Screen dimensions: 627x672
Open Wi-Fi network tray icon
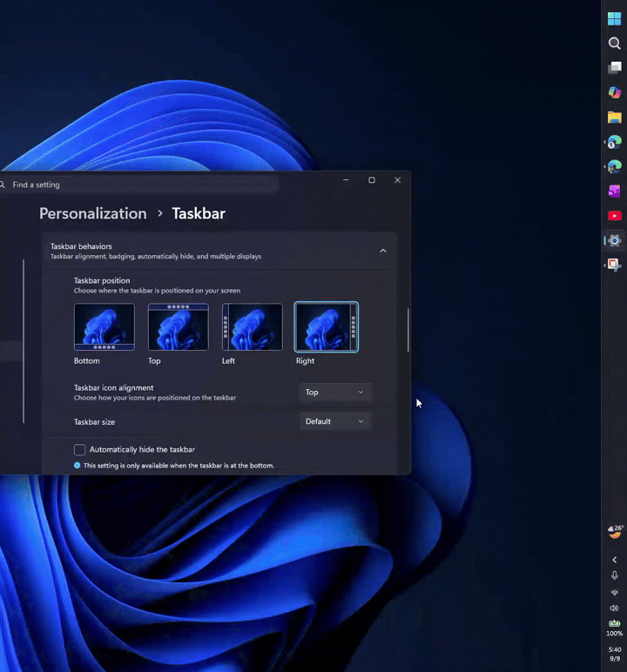(x=614, y=593)
